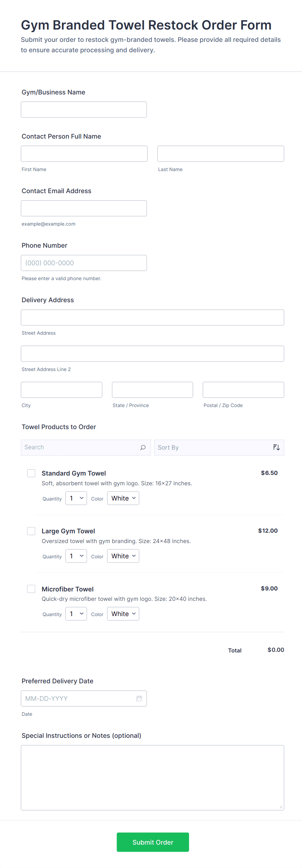Open quantity dropdown for Standard Gym Towel
The height and width of the screenshot is (868, 302).
coord(76,498)
